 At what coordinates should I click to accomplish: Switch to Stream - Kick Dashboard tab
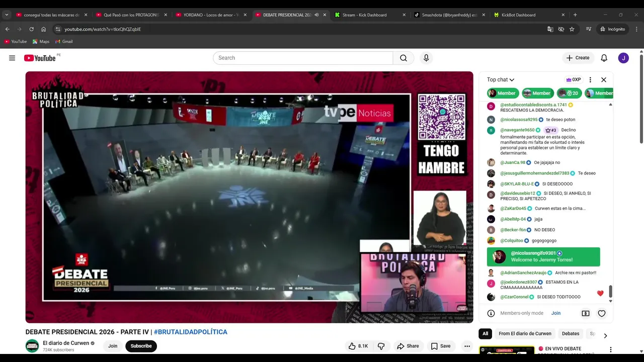370,15
